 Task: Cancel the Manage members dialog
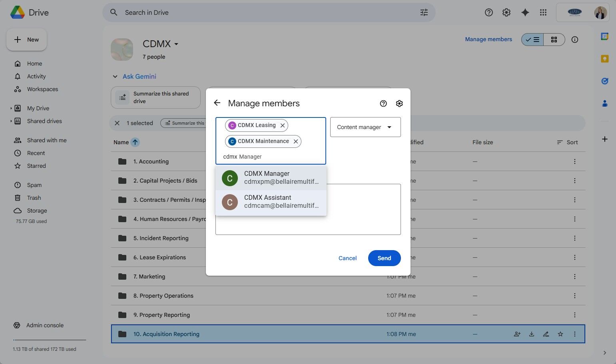click(x=347, y=258)
